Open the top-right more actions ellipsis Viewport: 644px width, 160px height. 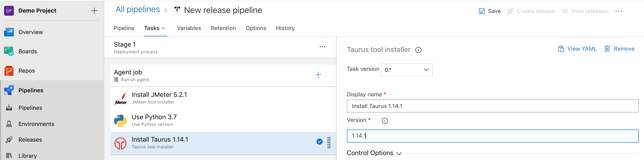tap(619, 11)
